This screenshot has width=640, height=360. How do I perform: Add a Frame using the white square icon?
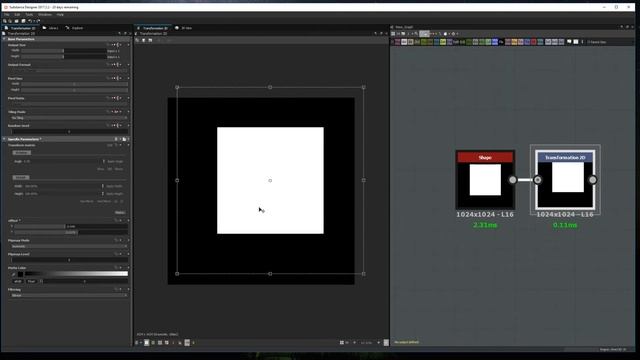pos(576,42)
